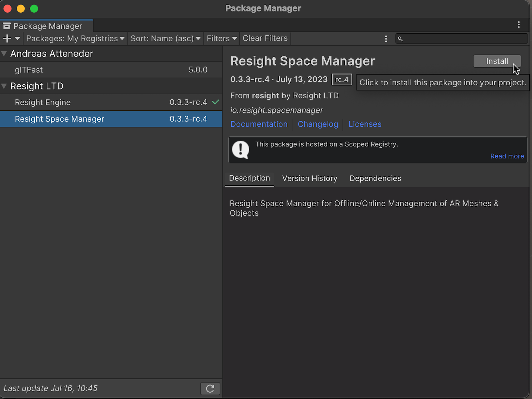Click Resight Engine installed checkmark icon

[x=215, y=102]
